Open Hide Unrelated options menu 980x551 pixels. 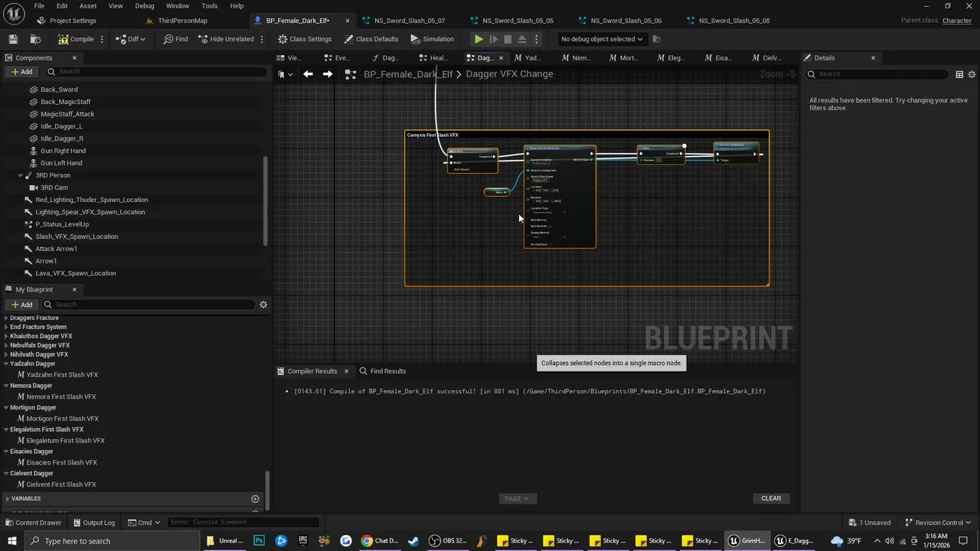tap(263, 39)
